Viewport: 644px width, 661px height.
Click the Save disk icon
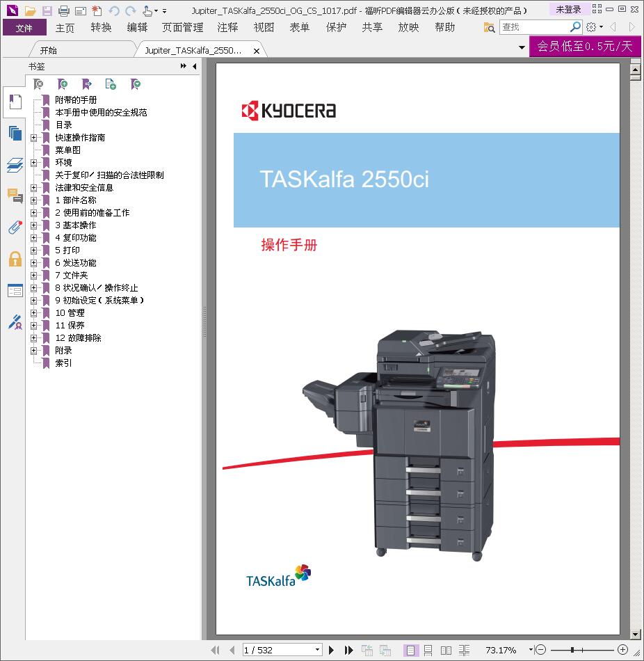(47, 11)
